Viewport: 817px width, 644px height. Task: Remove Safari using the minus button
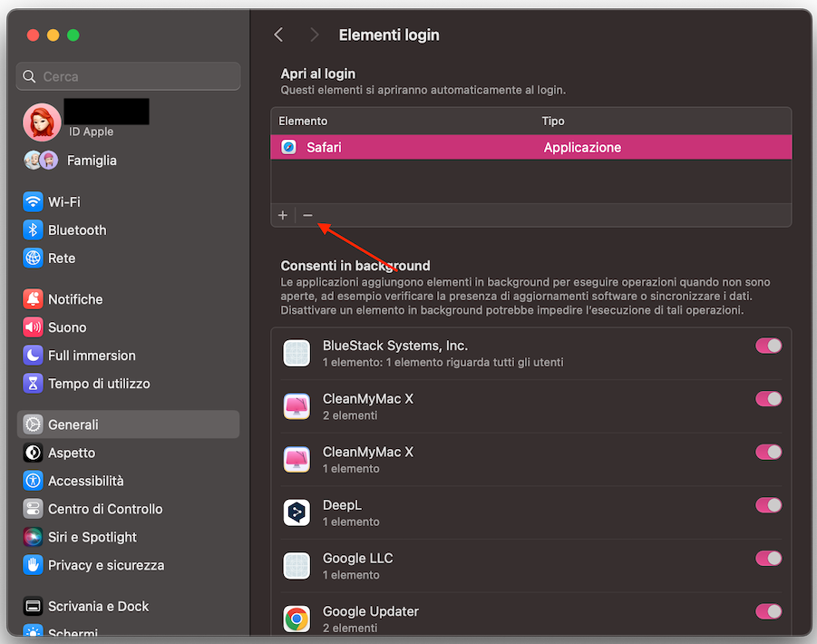pos(307,215)
